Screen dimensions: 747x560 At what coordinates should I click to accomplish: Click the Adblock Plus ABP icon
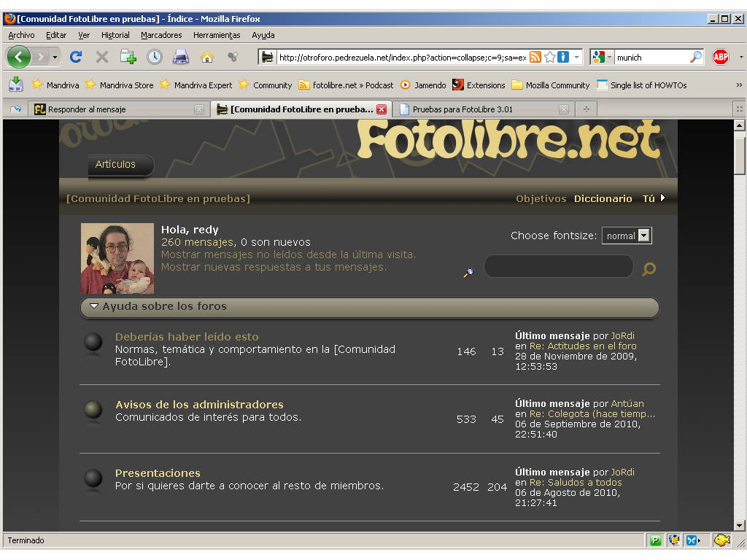click(720, 57)
